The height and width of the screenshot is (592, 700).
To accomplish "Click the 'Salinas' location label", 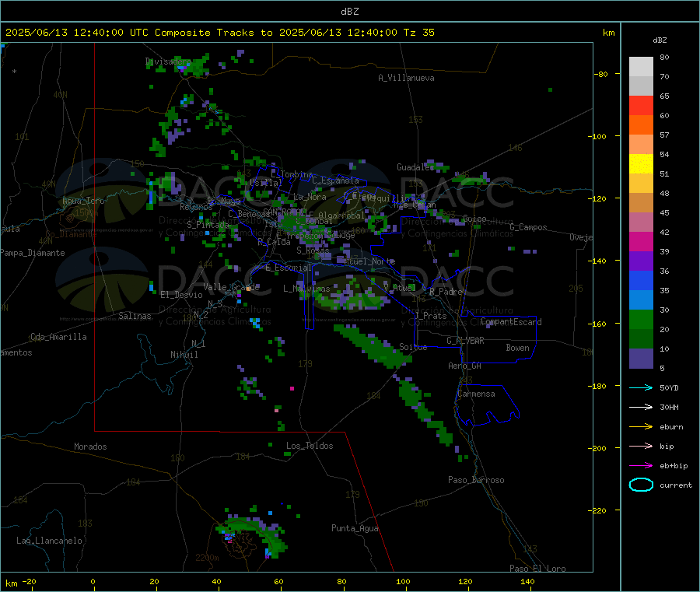I will (135, 316).
